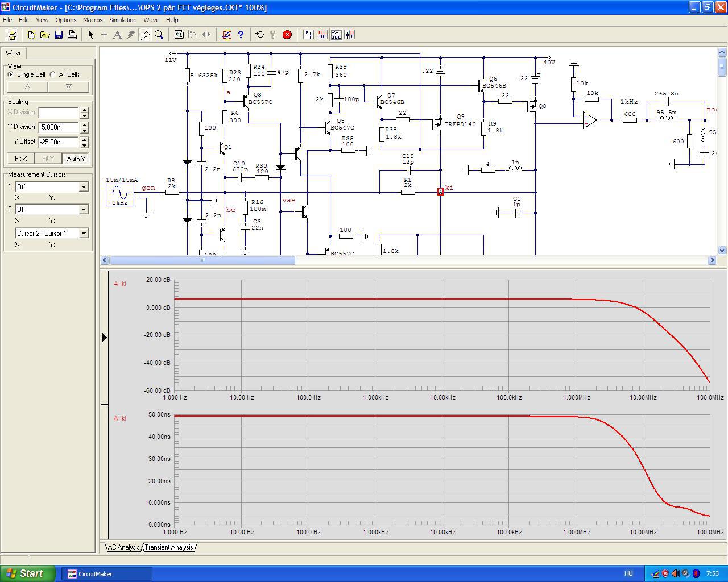Choose the text tool letter A icon
The image size is (728, 582).
click(x=117, y=35)
